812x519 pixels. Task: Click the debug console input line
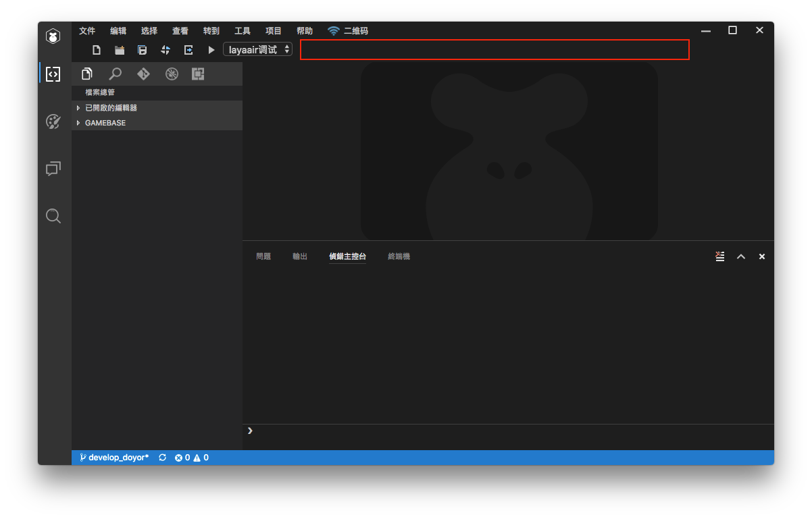(507, 431)
